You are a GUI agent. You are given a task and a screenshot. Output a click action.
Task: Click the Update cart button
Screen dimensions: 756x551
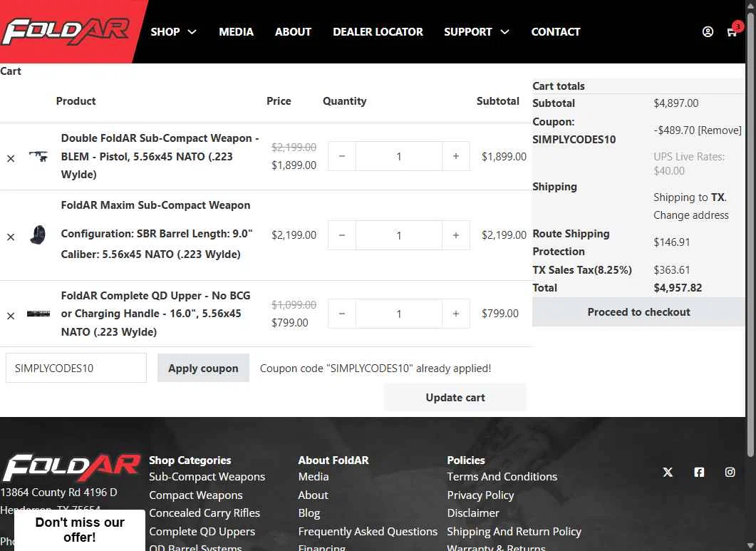(455, 398)
